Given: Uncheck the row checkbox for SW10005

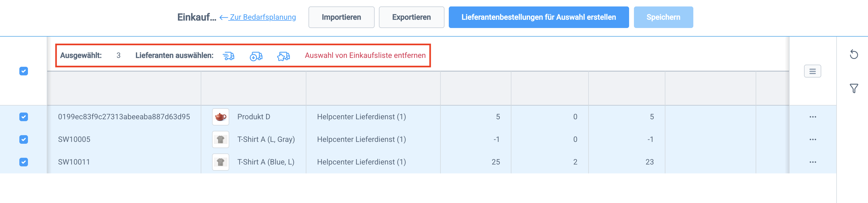Looking at the screenshot, I should point(23,139).
